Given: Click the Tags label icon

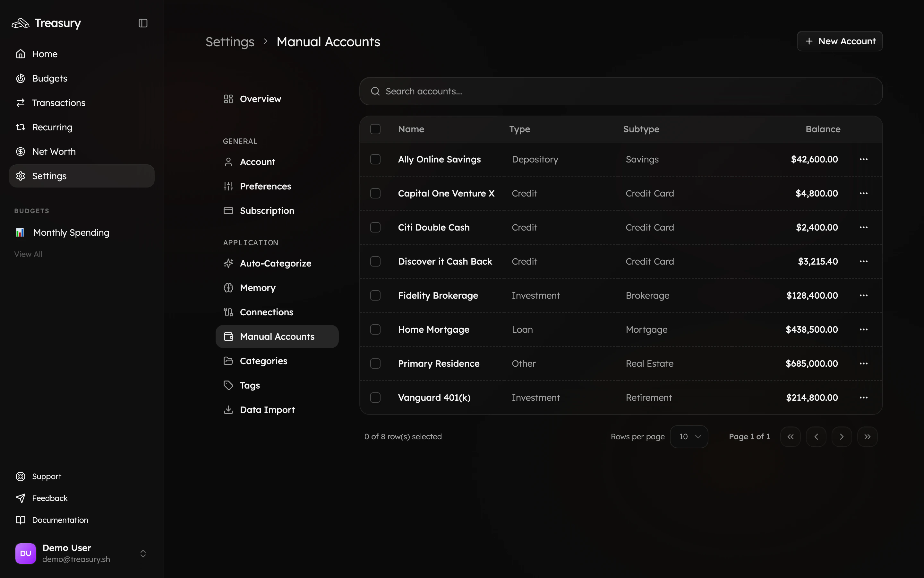Looking at the screenshot, I should tap(228, 385).
